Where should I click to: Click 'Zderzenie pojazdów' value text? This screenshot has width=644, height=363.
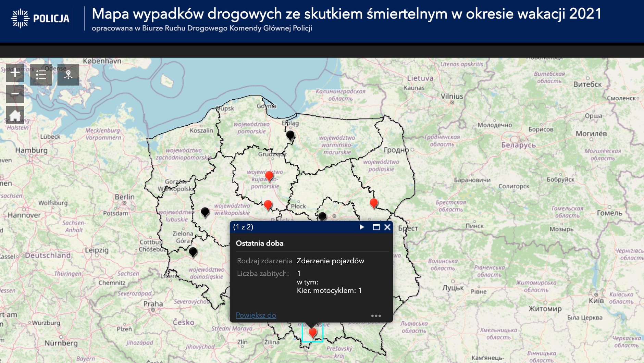(x=330, y=261)
